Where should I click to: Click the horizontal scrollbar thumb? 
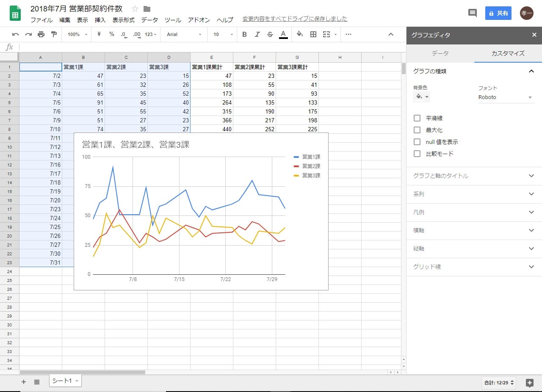click(x=83, y=373)
